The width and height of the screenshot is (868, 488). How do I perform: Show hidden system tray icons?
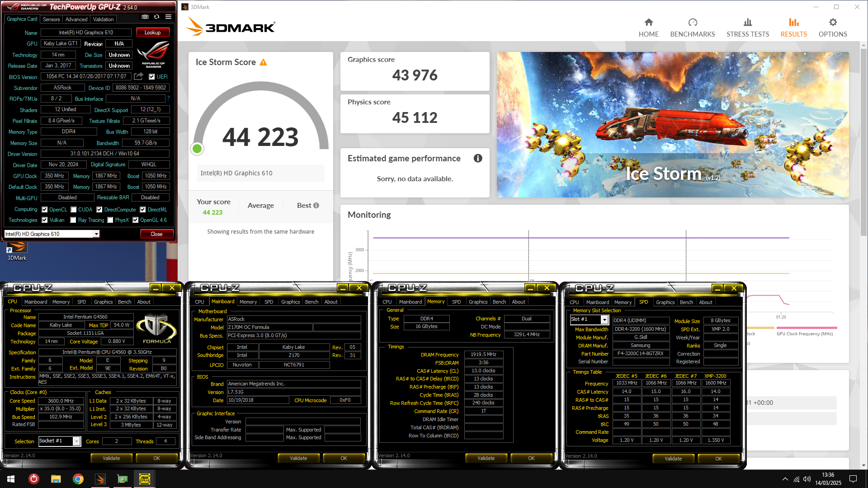[785, 479]
